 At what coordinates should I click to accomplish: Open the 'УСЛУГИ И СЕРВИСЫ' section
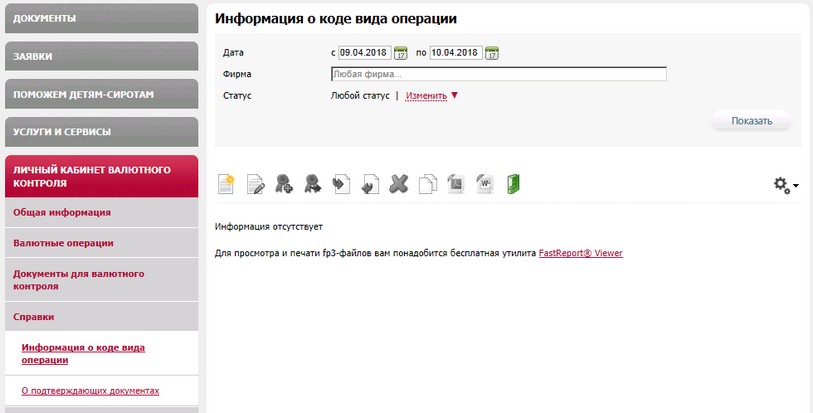(x=102, y=132)
